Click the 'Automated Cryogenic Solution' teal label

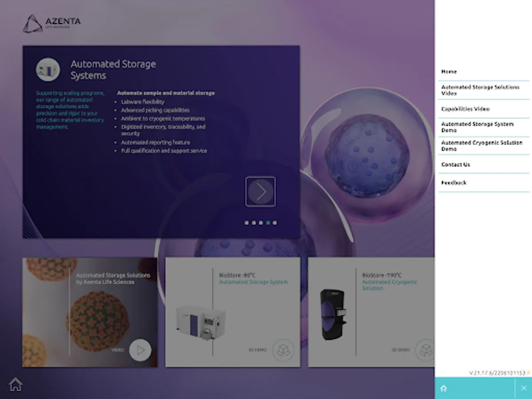390,285
